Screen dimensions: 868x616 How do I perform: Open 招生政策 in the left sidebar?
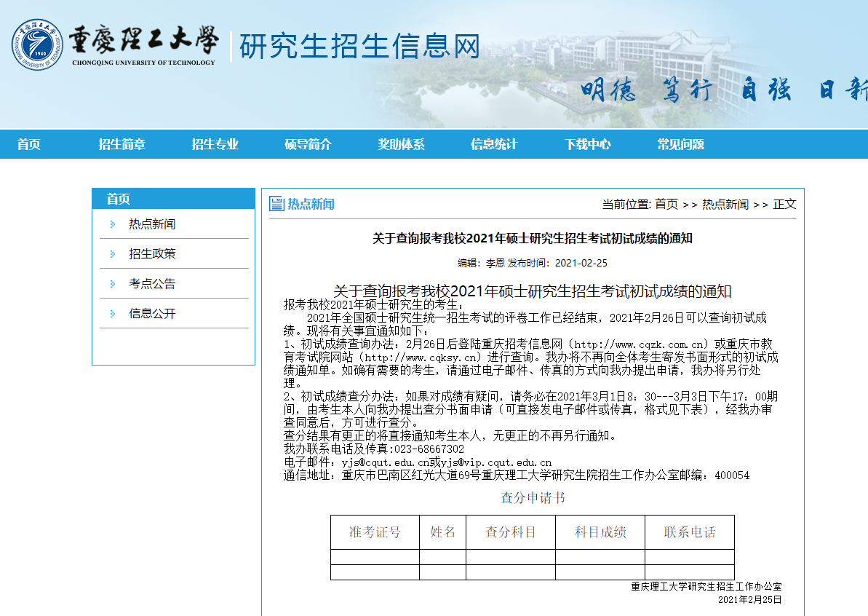coord(152,254)
